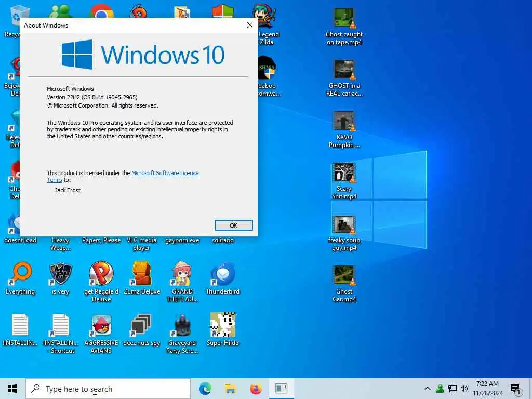Click the active winver taskbar button
The width and height of the screenshot is (532, 399).
coord(281,389)
